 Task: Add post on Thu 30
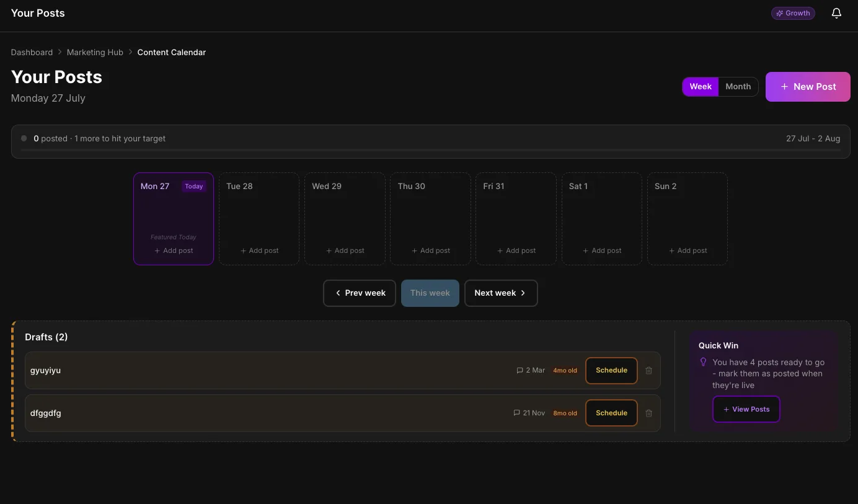(x=431, y=250)
